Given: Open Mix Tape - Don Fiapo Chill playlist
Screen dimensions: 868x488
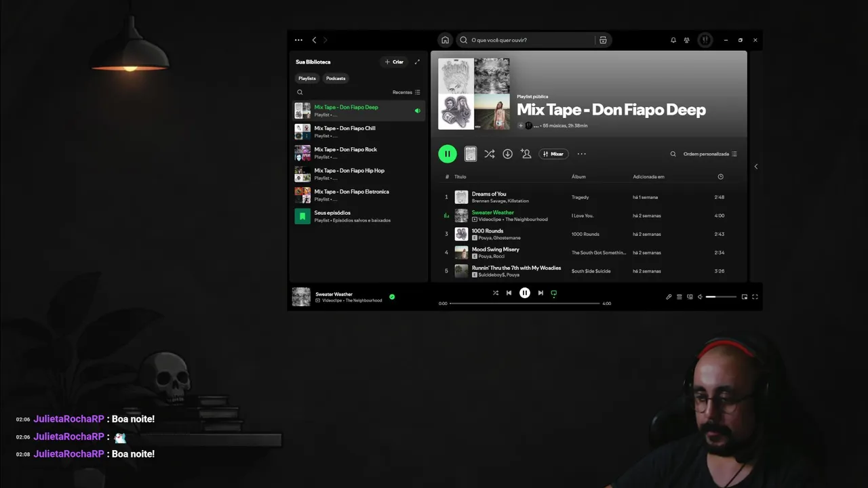Looking at the screenshot, I should tap(359, 131).
